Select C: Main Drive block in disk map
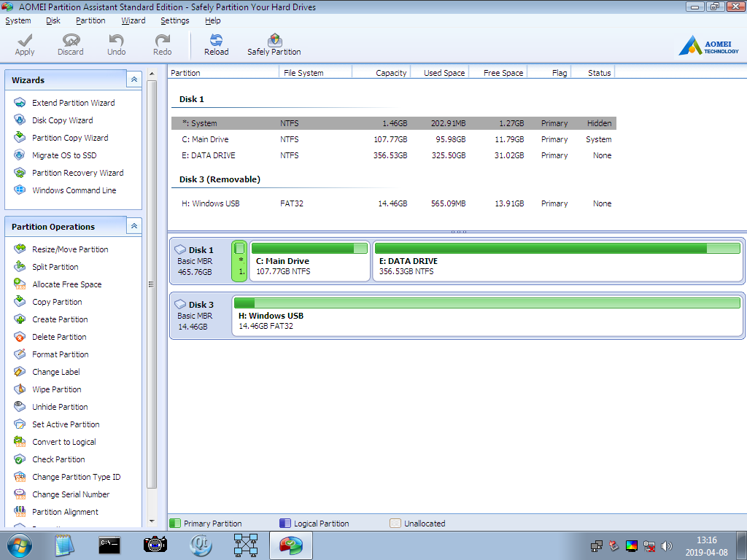 point(309,261)
